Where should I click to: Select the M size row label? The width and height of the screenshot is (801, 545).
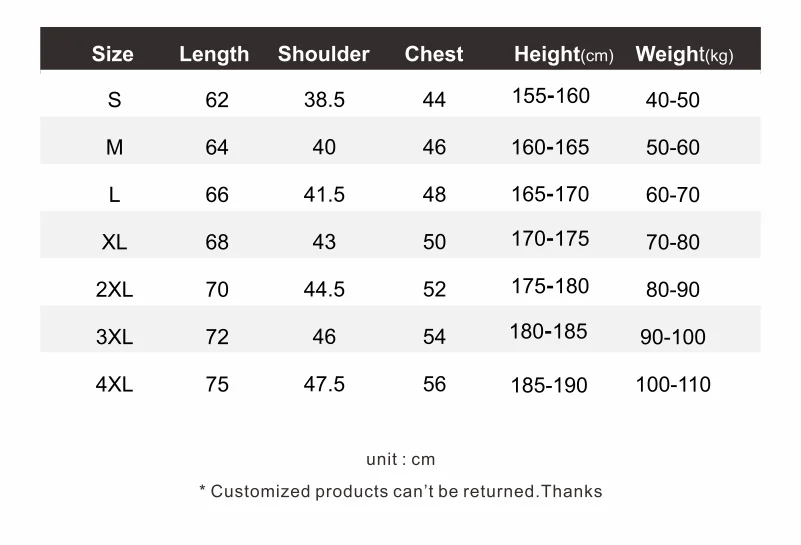pyautogui.click(x=114, y=147)
